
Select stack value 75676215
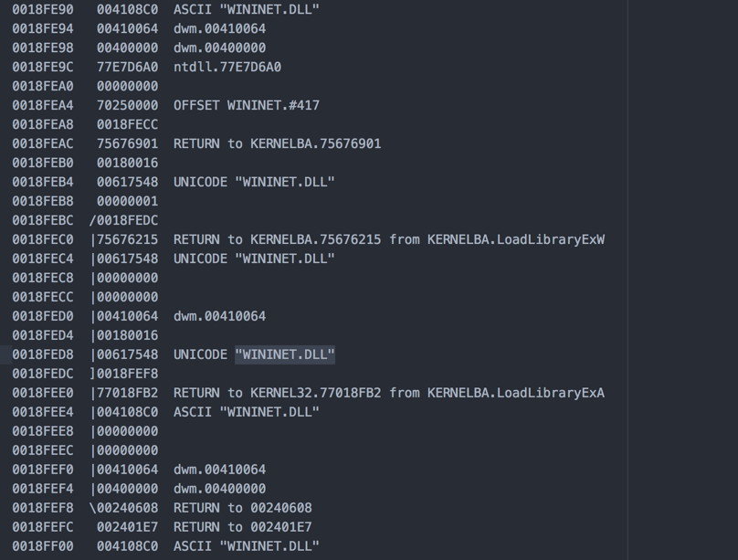127,239
